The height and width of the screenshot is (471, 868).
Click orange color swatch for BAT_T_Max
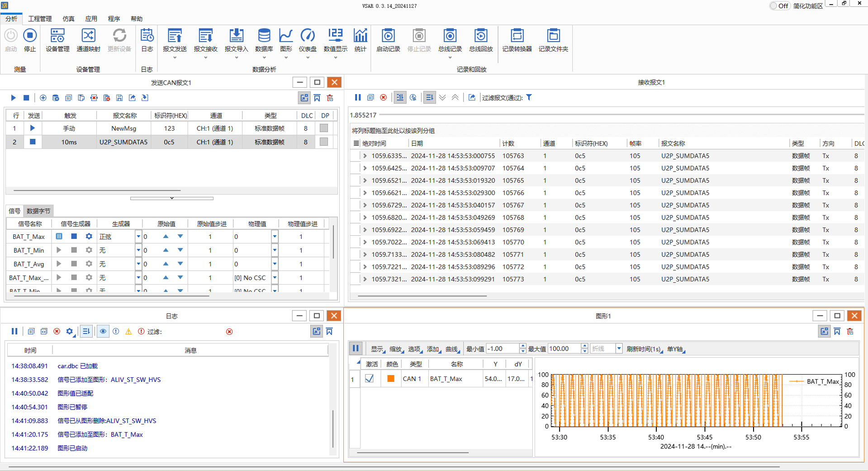coord(391,379)
